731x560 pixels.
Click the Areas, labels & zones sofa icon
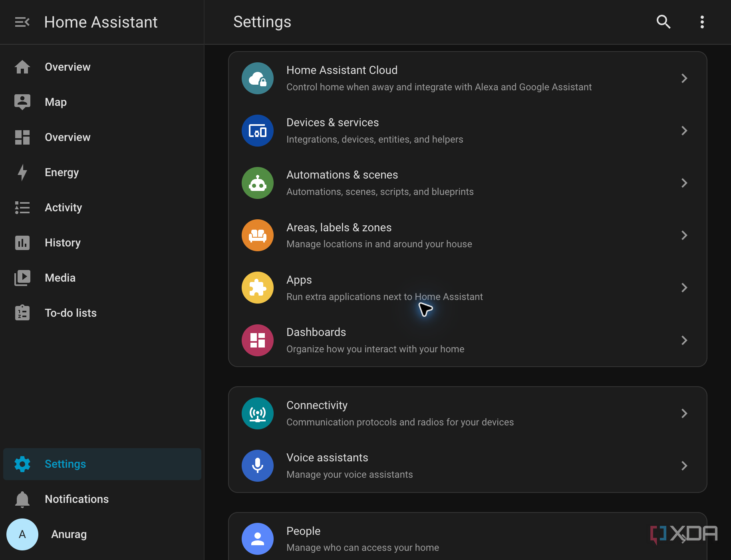click(x=258, y=235)
